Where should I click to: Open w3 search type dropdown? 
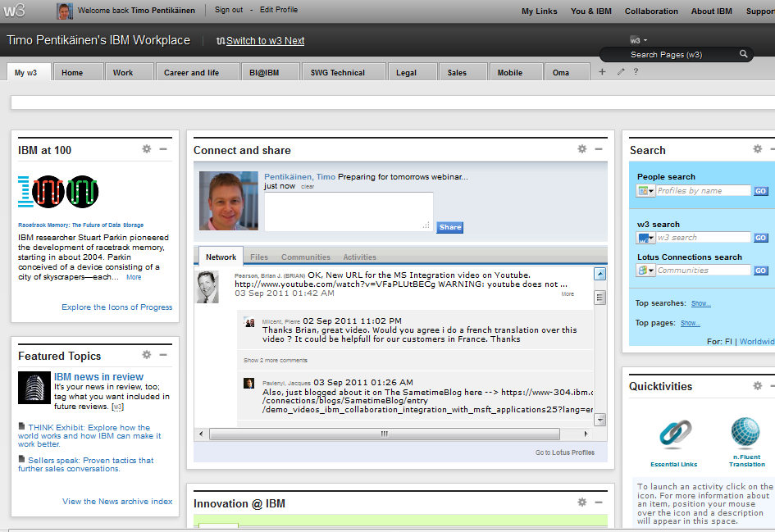(x=645, y=238)
